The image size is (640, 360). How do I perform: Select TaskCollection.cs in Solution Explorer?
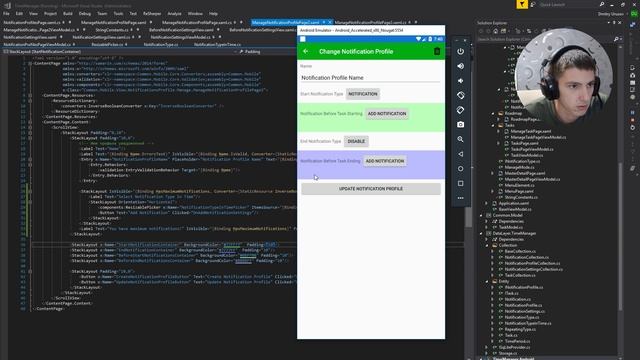coord(520,275)
